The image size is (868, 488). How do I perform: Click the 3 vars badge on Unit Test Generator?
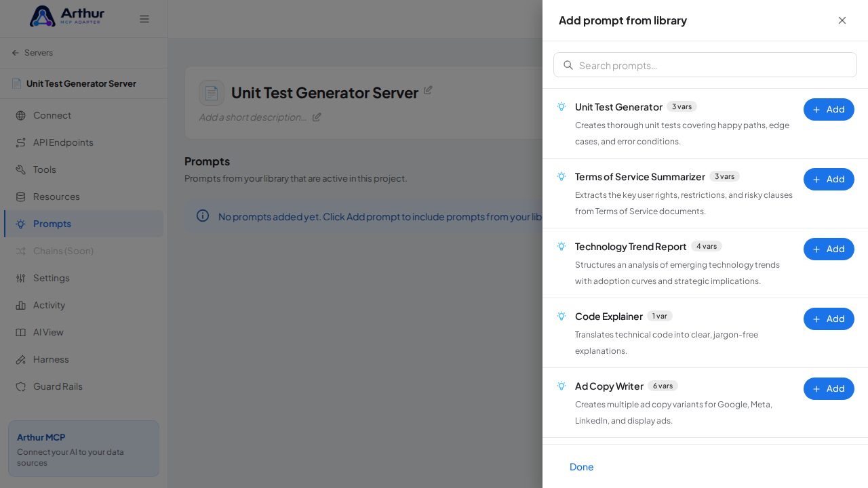tap(682, 106)
